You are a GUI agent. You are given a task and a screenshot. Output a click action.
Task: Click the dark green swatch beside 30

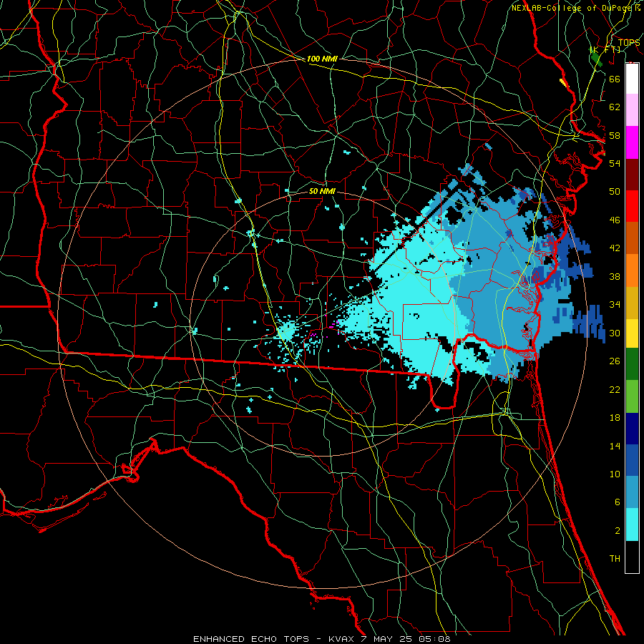(x=632, y=364)
